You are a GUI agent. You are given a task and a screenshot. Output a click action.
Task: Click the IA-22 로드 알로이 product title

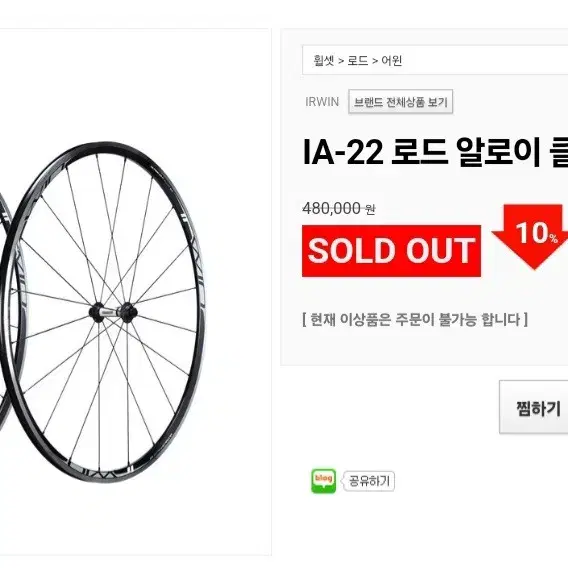(435, 152)
